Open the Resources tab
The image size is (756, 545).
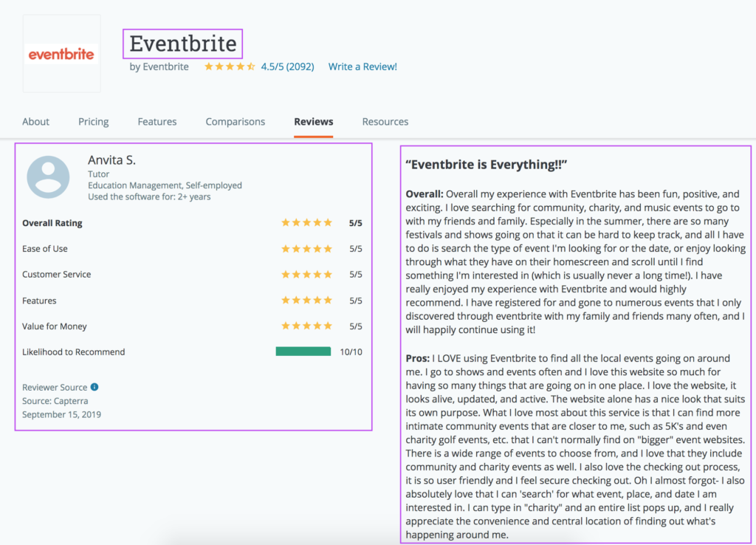(385, 122)
